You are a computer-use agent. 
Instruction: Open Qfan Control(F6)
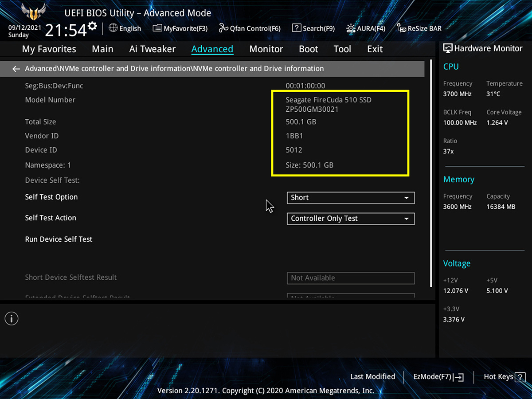pyautogui.click(x=250, y=28)
